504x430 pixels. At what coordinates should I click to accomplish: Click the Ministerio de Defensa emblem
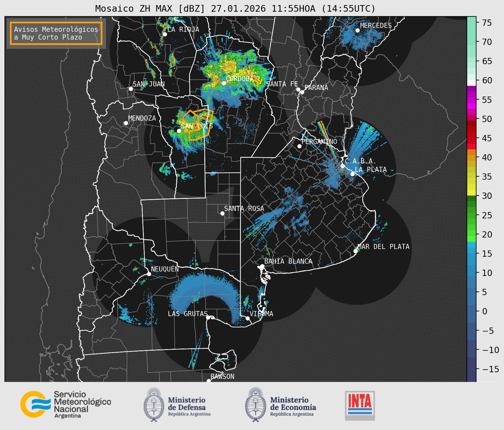point(154,405)
